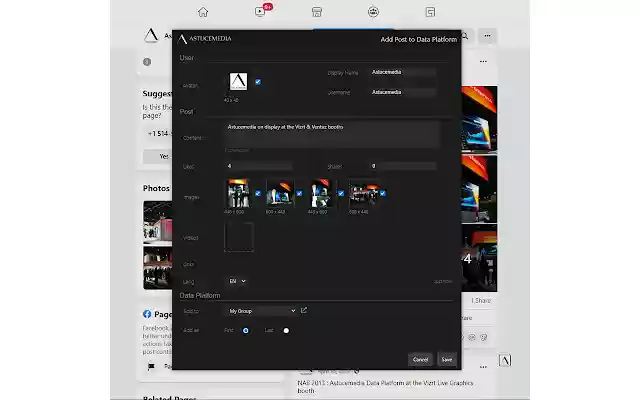Go to the Facebook Home icon
Viewport: 640px width, 400px height.
(203, 12)
